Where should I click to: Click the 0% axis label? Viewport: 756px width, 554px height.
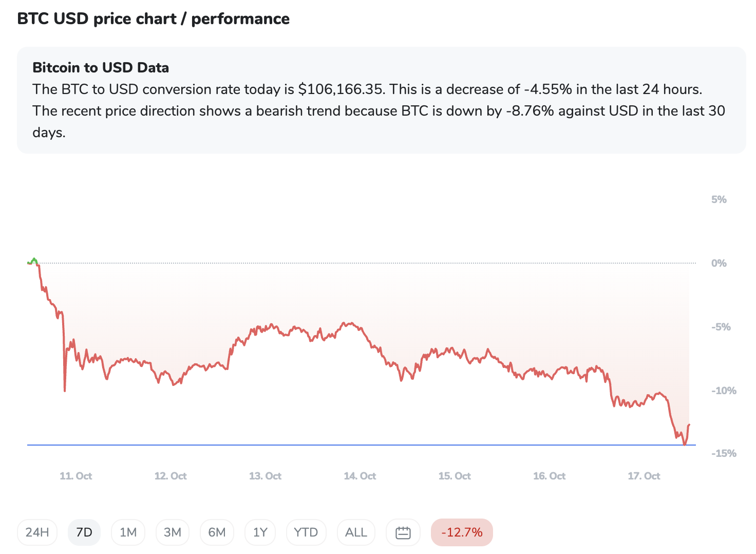719,263
